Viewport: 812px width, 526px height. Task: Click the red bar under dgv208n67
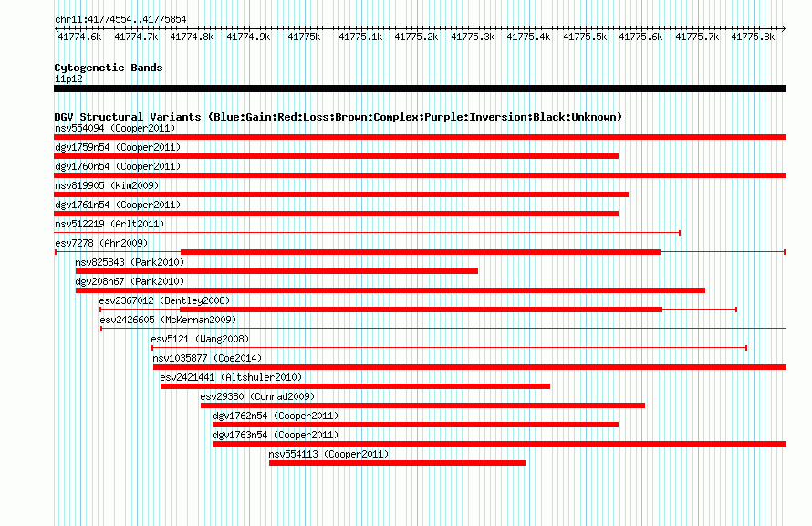[390, 290]
